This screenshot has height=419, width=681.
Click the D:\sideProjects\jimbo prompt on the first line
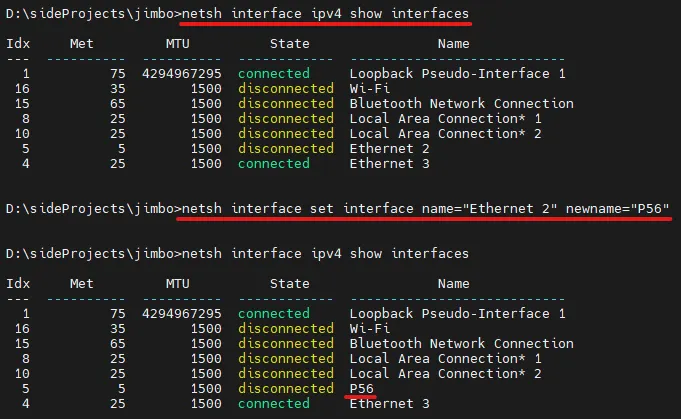pos(91,13)
